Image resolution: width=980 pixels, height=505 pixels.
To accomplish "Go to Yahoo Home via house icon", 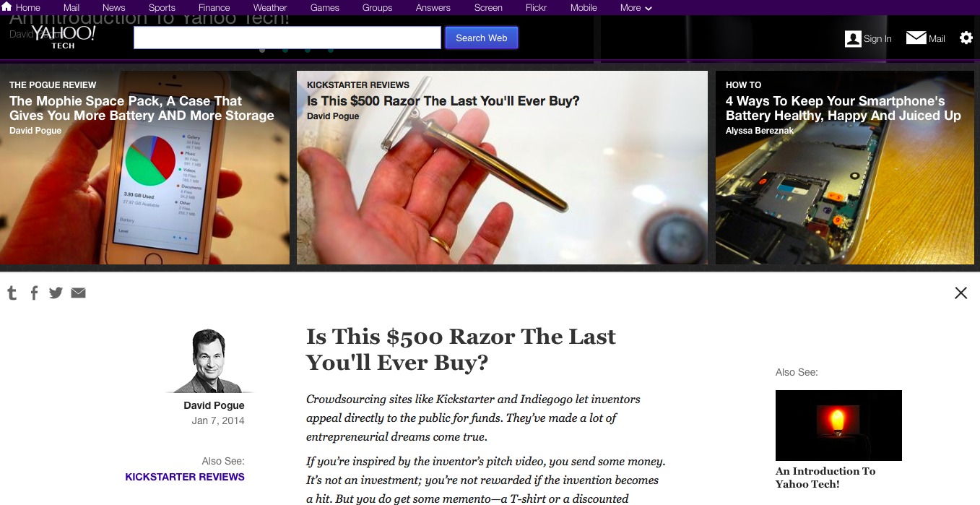I will 7,7.
